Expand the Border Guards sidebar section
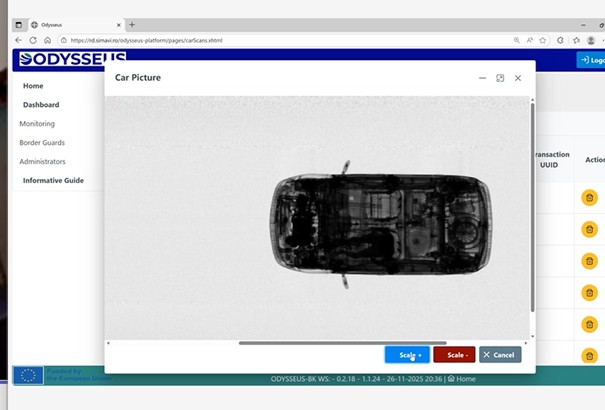 coord(42,143)
